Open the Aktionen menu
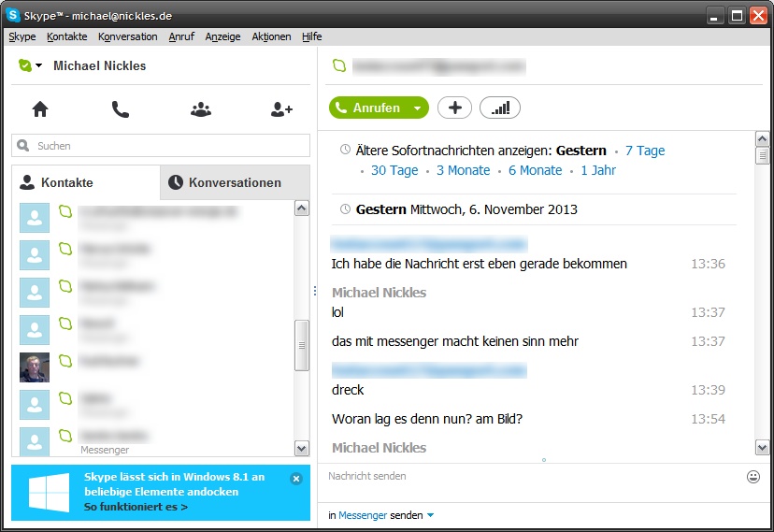This screenshot has height=532, width=774. click(271, 36)
